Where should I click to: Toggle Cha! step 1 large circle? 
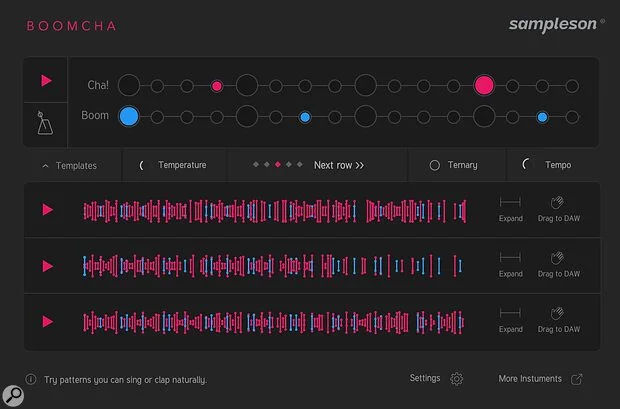tap(129, 85)
